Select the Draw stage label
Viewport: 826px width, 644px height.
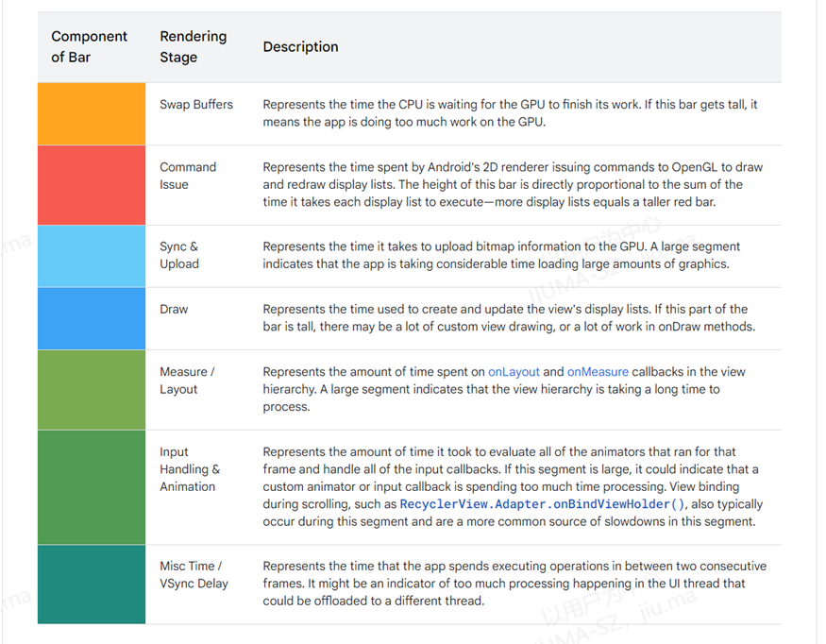pos(174,310)
